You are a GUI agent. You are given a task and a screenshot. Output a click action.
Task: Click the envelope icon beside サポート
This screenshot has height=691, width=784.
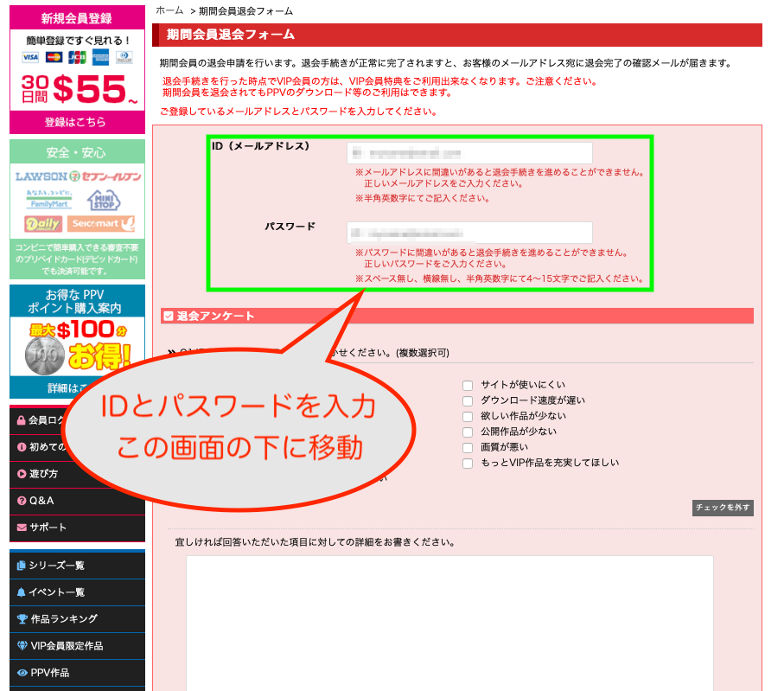(22, 528)
